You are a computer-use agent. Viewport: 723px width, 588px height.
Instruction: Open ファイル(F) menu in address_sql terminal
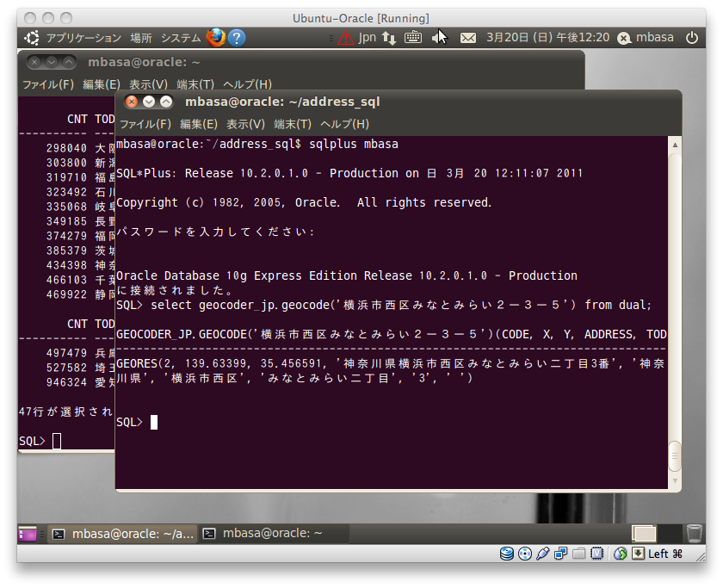[x=145, y=124]
